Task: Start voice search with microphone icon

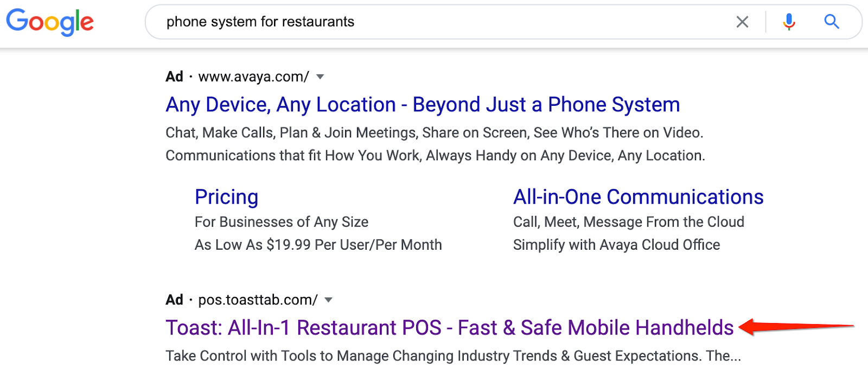Action: (789, 22)
